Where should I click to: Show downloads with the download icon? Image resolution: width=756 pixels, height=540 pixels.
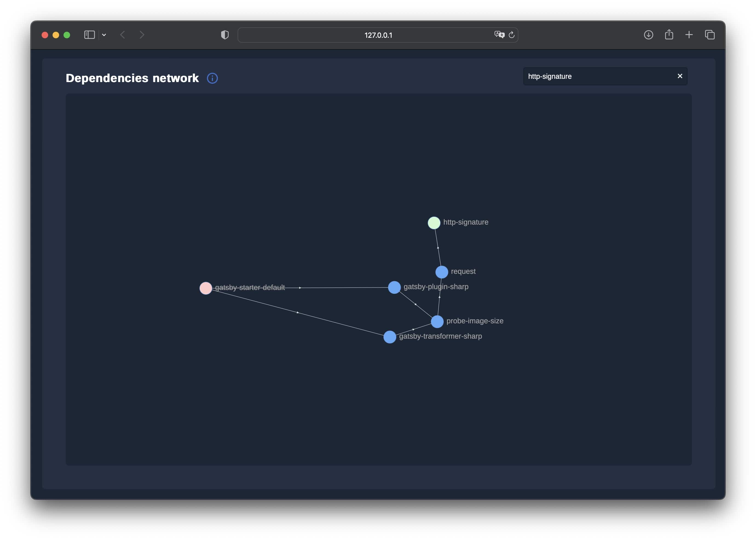[x=648, y=35]
